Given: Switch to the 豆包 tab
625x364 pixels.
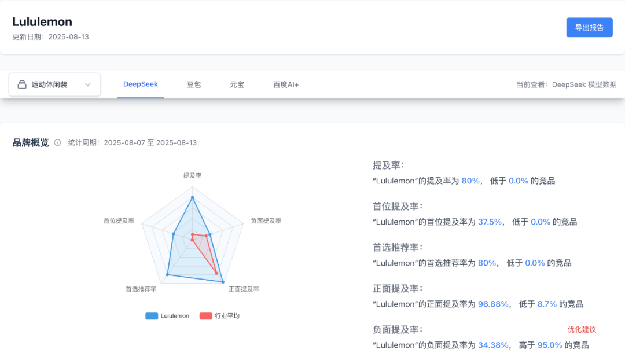Looking at the screenshot, I should 194,84.
